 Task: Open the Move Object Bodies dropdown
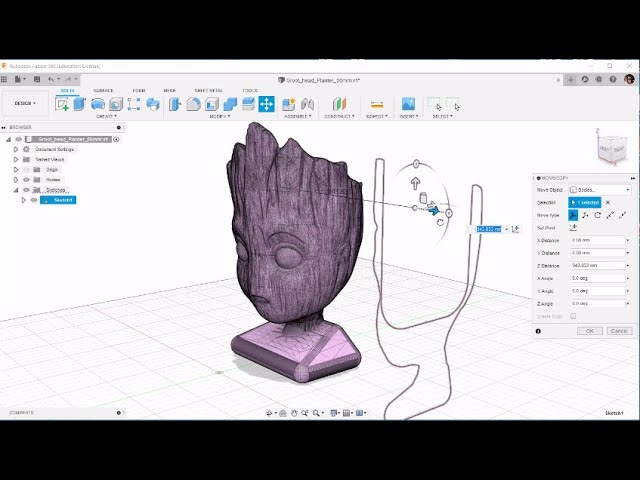(x=600, y=190)
